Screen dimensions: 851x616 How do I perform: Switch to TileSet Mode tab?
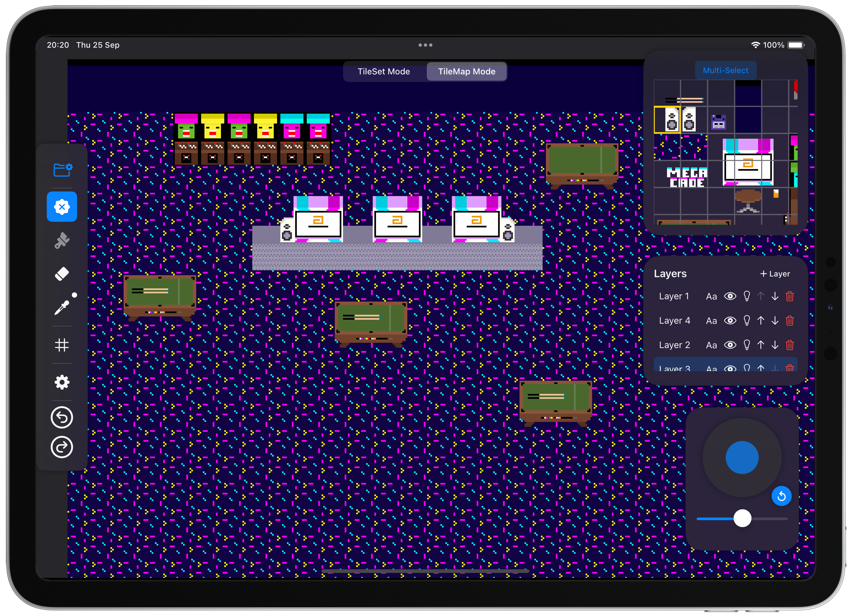tap(383, 72)
